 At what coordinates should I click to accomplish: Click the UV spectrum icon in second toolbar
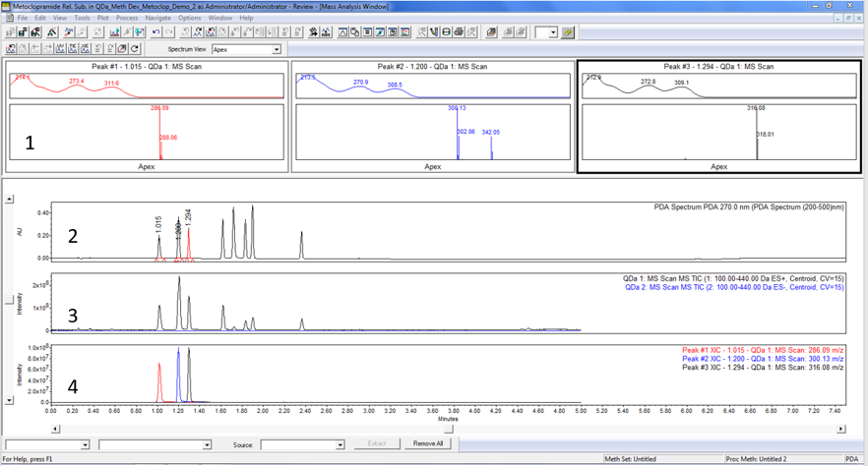pyautogui.click(x=60, y=48)
